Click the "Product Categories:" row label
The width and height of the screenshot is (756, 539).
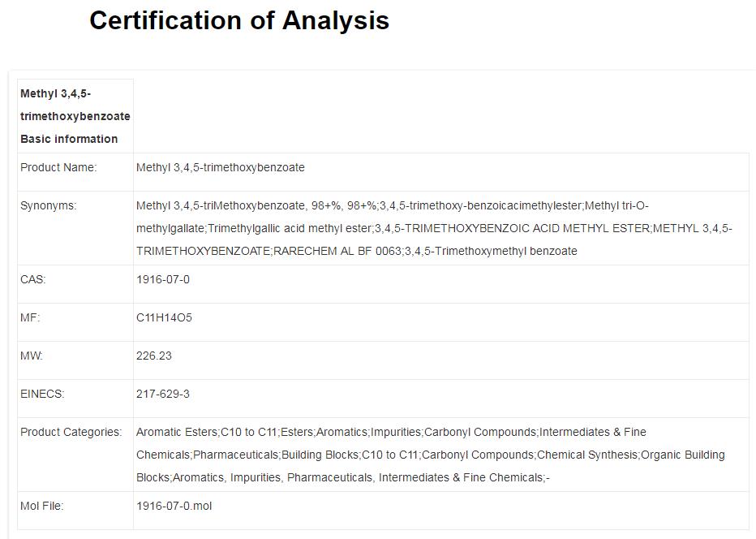(x=71, y=432)
